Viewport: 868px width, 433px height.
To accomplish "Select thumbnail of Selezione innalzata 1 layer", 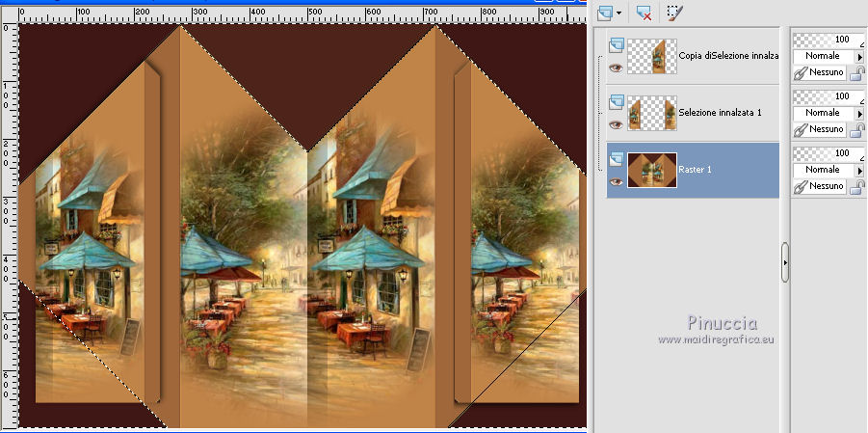I will tap(652, 113).
